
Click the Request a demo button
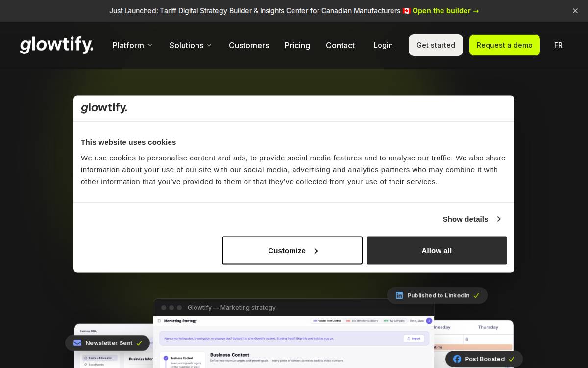tap(505, 45)
